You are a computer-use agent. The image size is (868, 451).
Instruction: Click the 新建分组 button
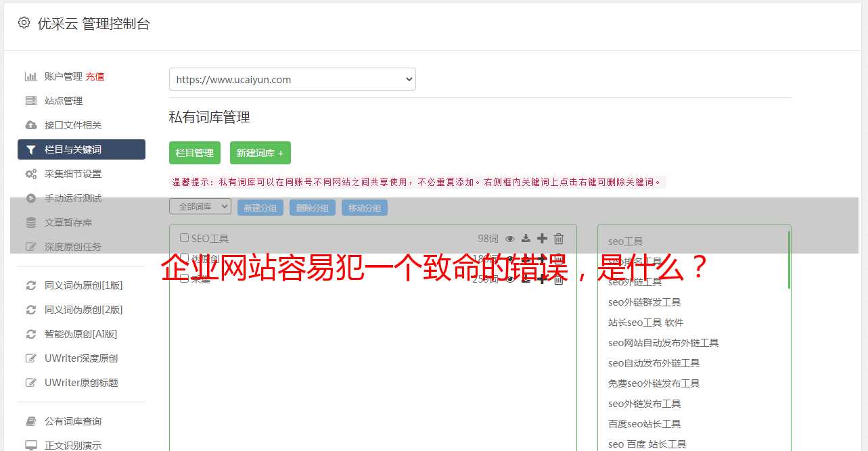[x=260, y=208]
